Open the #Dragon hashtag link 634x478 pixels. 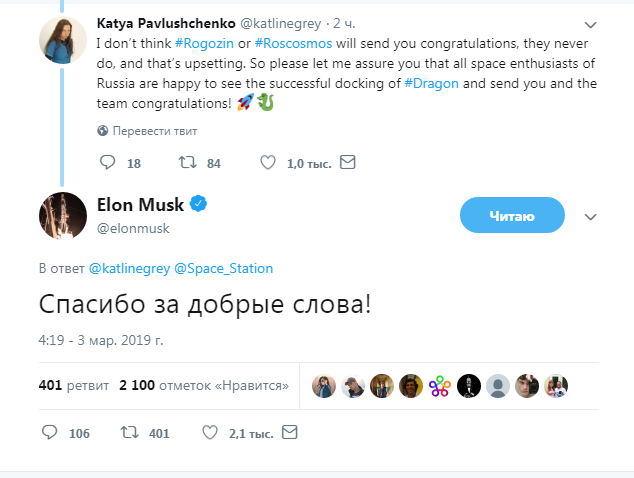433,84
